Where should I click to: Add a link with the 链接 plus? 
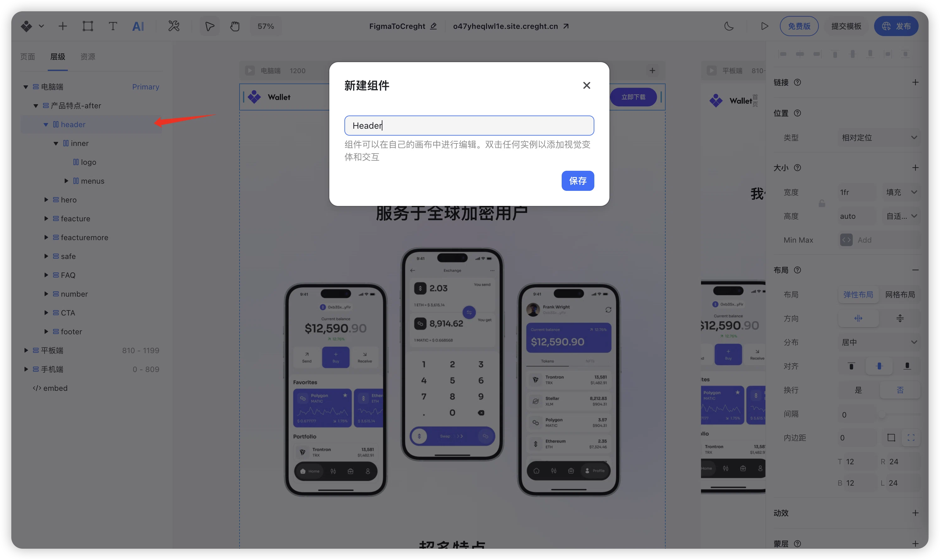[x=916, y=82]
